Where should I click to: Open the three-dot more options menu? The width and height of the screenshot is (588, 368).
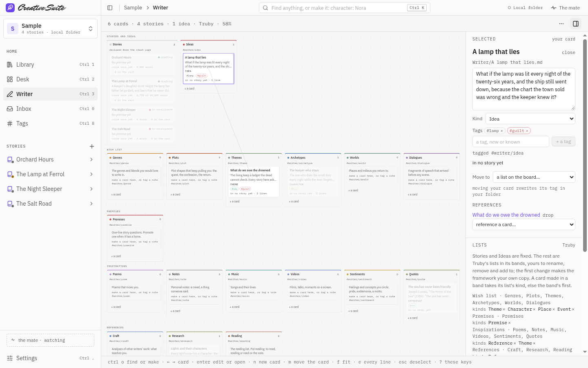pyautogui.click(x=561, y=24)
